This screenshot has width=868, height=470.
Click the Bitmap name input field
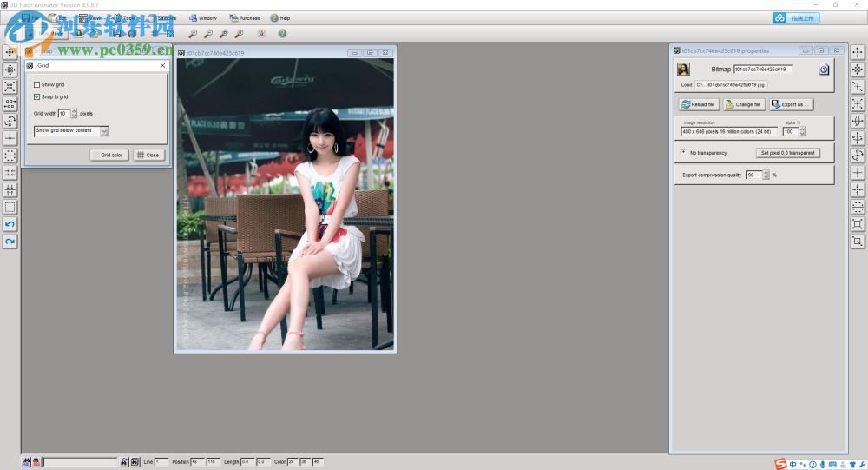tap(763, 70)
